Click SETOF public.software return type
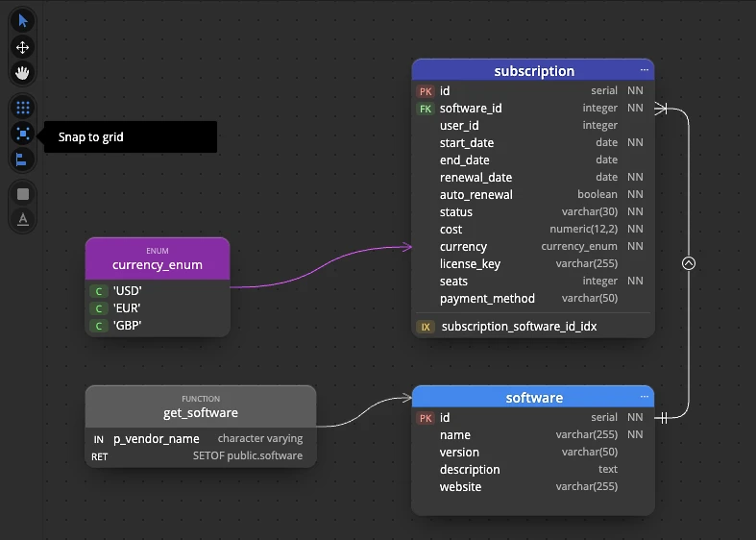This screenshot has height=540, width=756. pyautogui.click(x=248, y=456)
